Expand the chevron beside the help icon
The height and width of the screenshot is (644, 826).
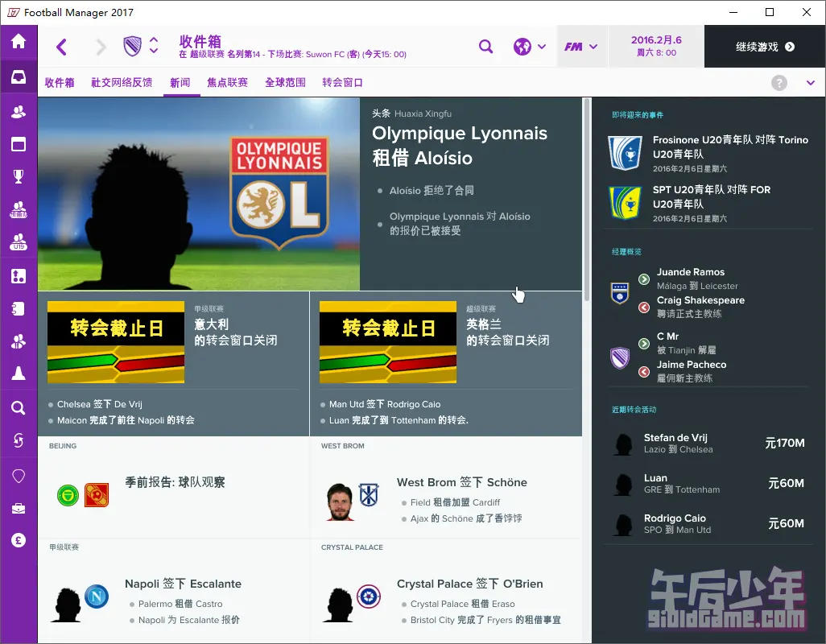point(810,83)
